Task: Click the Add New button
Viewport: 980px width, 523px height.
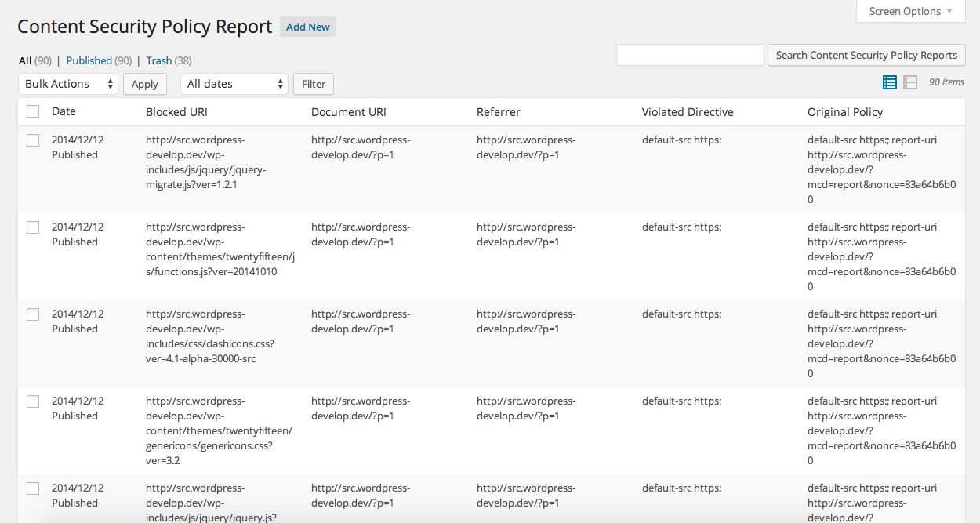Action: point(308,27)
